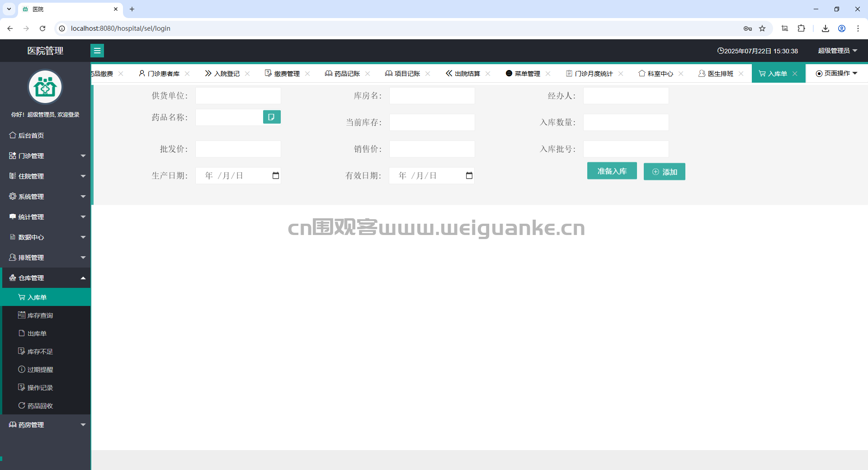
Task: Click the 统计管理 icon
Action: point(13,216)
